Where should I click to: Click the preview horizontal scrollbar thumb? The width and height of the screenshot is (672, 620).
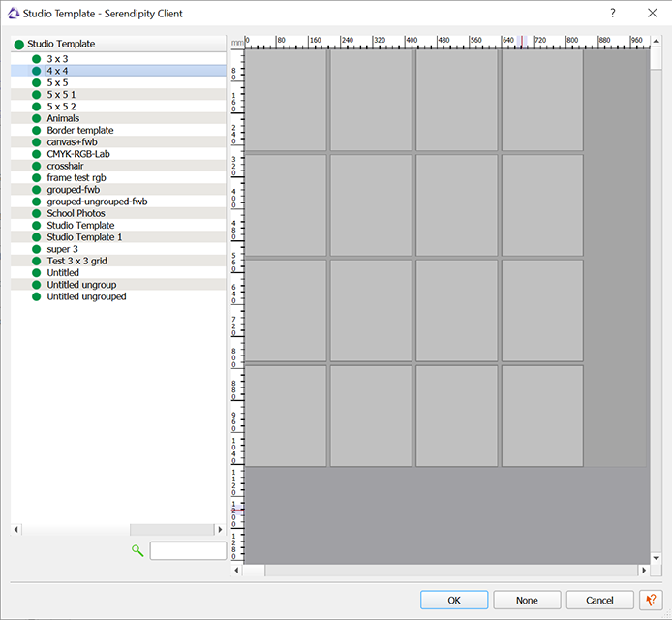tap(254, 571)
